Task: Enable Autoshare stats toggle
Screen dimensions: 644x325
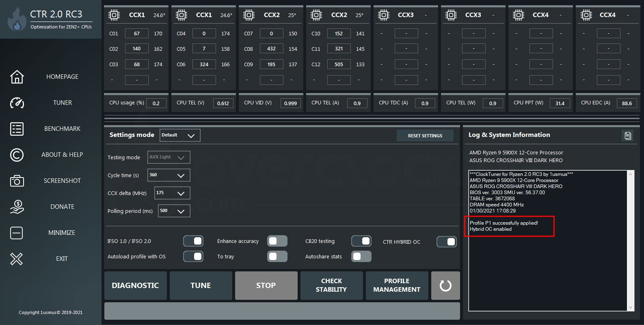Action: pyautogui.click(x=361, y=257)
